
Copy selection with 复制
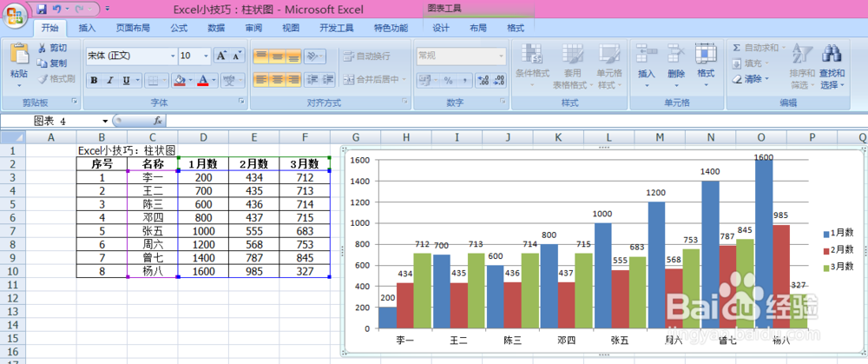point(52,63)
